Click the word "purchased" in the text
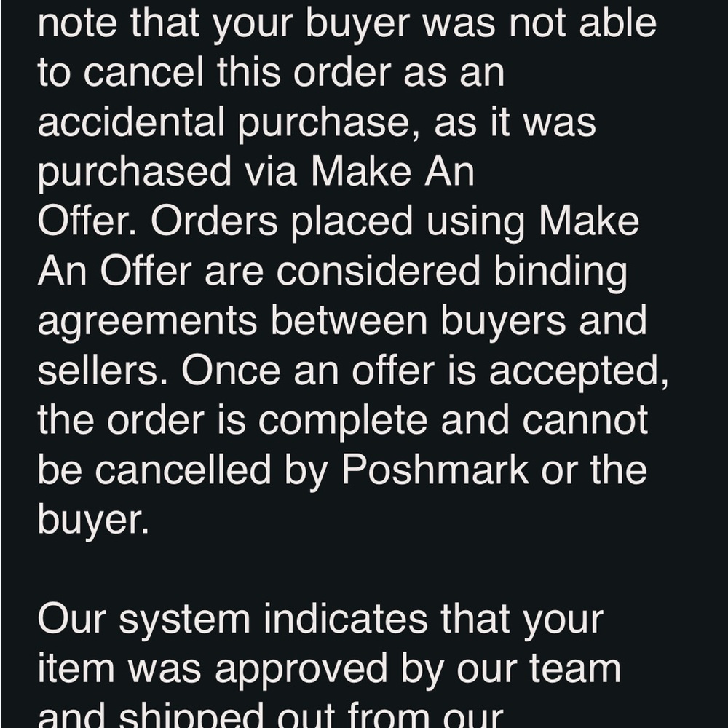The width and height of the screenshot is (728, 728). tap(135, 173)
